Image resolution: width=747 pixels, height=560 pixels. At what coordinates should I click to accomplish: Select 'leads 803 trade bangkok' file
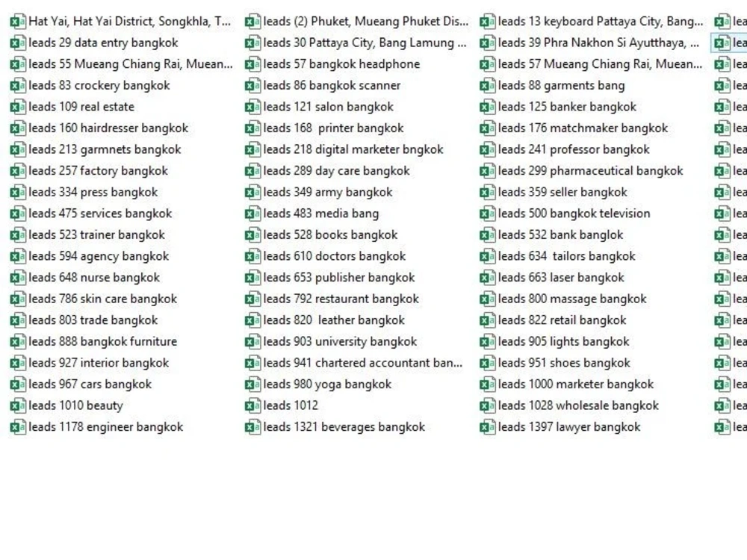[x=93, y=320]
